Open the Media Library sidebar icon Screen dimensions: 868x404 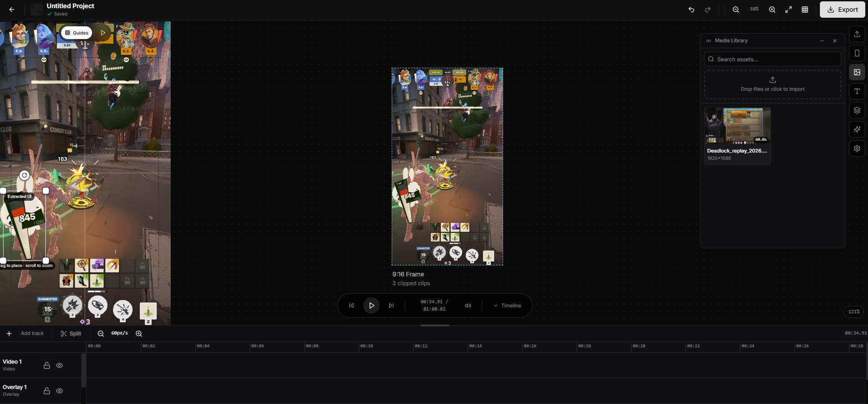pos(857,72)
